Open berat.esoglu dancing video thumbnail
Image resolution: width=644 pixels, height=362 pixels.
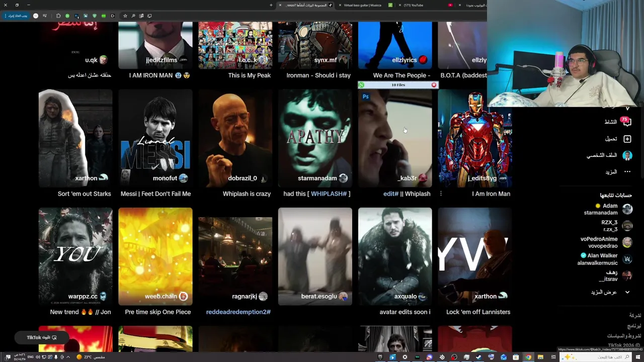(315, 256)
